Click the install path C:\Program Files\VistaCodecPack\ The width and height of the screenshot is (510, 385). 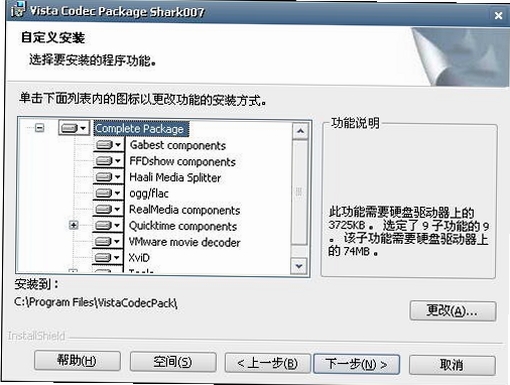click(x=96, y=303)
